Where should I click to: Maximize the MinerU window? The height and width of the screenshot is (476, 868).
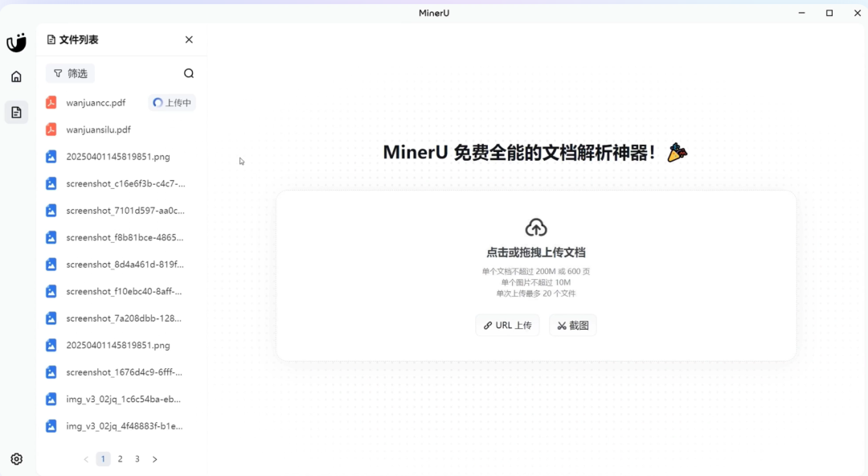829,13
